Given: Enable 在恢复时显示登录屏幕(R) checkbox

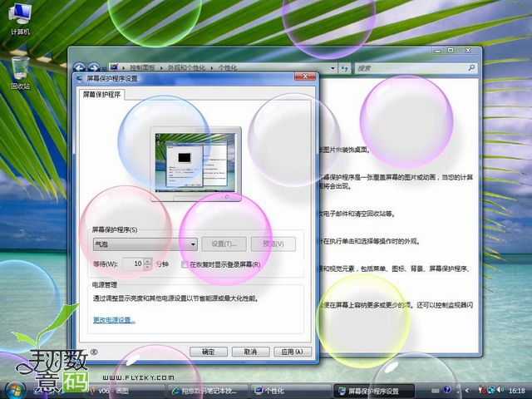Looking at the screenshot, I should [185, 264].
